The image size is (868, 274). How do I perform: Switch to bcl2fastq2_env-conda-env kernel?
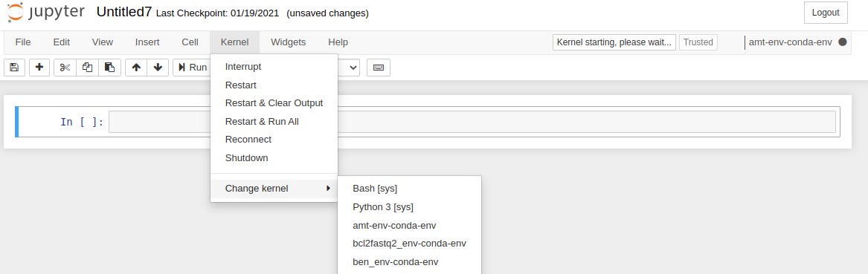click(409, 243)
